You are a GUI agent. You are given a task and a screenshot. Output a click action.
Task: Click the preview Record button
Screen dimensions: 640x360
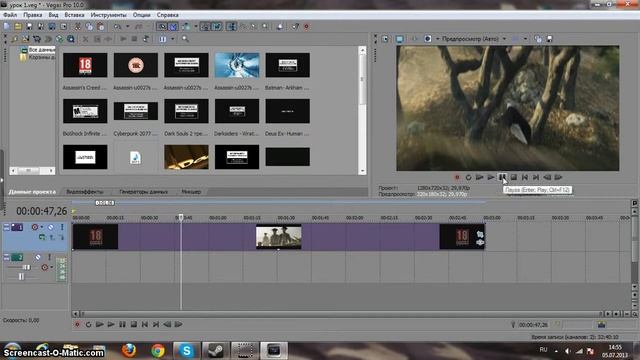click(x=457, y=178)
